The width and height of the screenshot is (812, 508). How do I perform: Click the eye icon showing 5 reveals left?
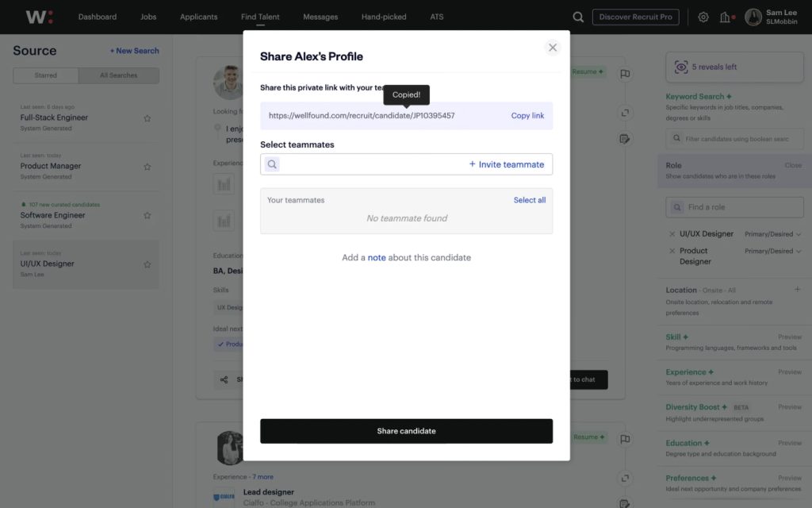point(680,67)
